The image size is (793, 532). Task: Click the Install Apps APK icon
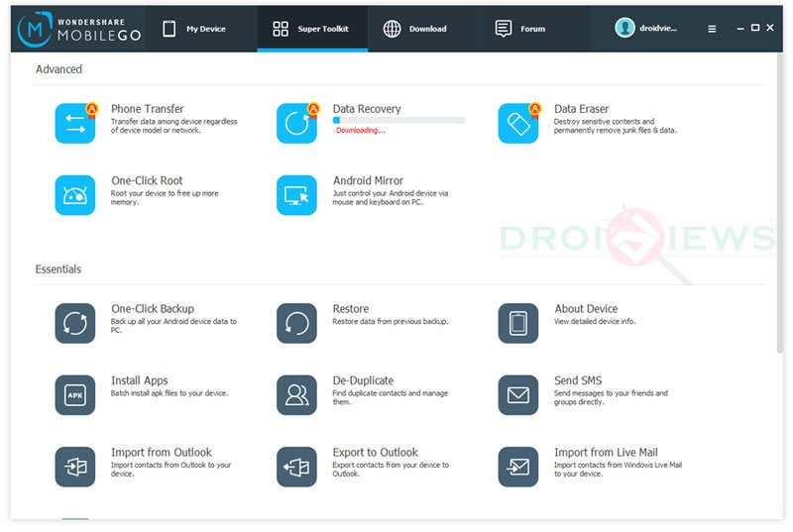pos(75,395)
